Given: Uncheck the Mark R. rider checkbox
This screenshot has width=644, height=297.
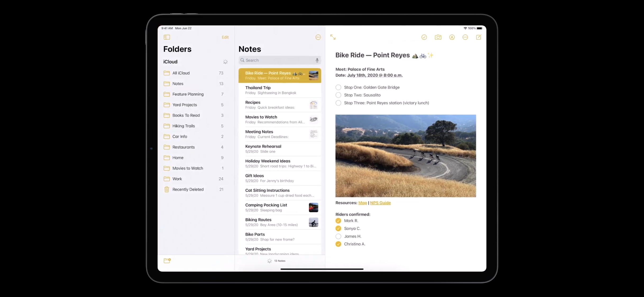Looking at the screenshot, I should point(338,221).
